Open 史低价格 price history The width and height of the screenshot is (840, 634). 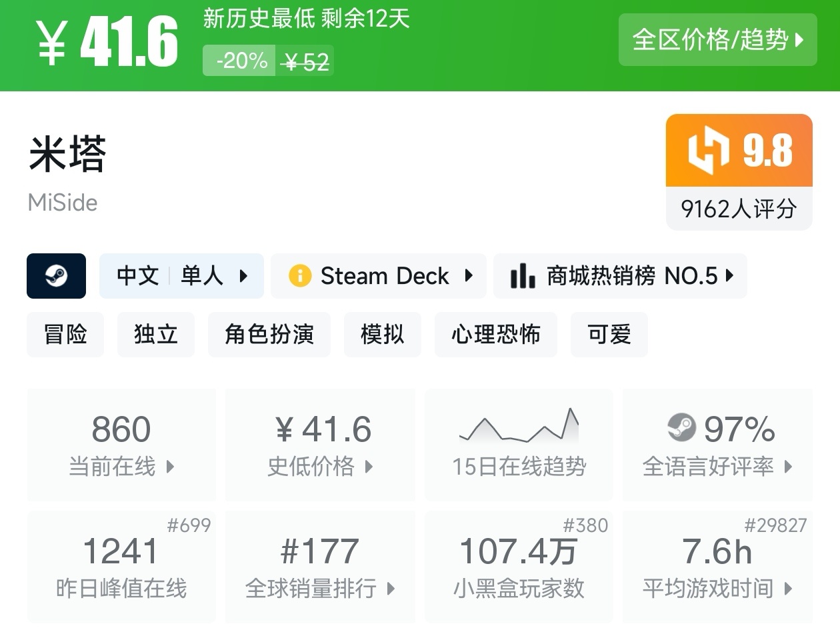point(320,445)
